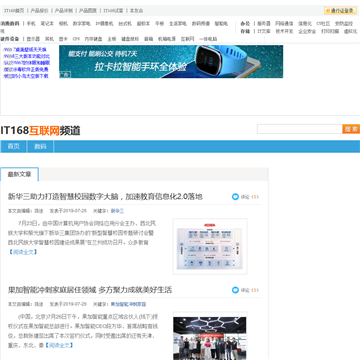Open the 超极本 category link

[143, 24]
